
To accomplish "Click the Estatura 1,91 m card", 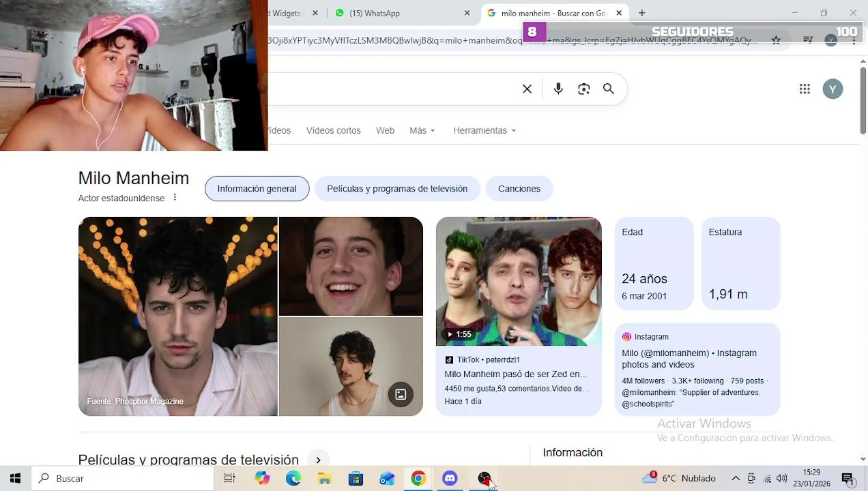I will click(x=740, y=264).
